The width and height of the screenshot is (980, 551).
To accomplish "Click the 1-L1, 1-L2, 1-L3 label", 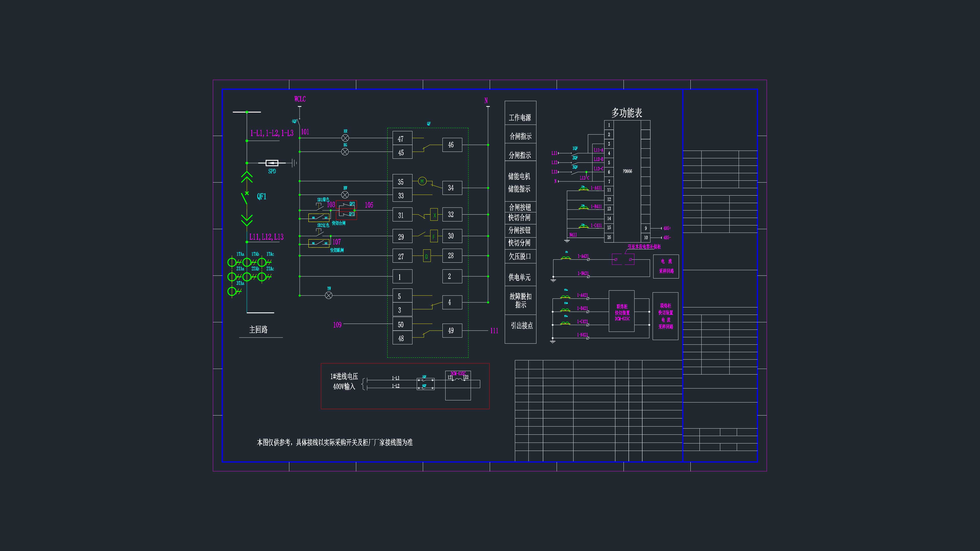I will coord(272,133).
